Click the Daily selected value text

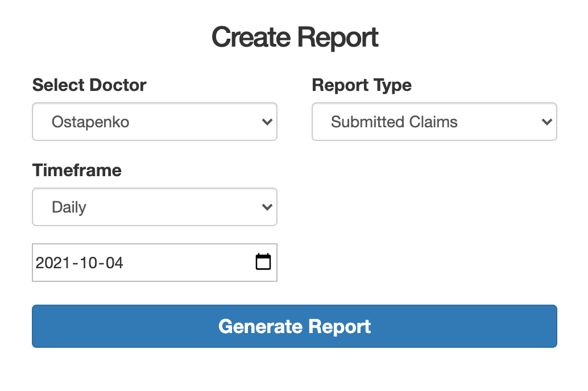point(69,207)
